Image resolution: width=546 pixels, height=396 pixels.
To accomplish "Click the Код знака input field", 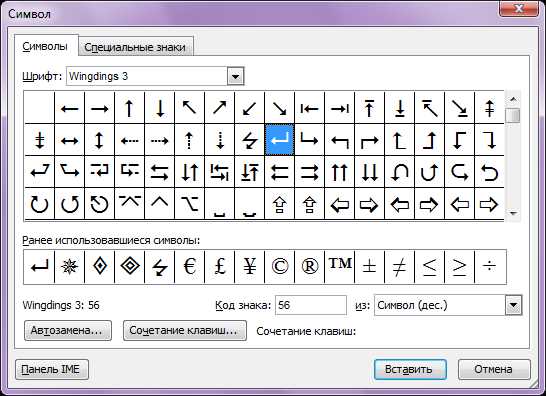I will 311,305.
